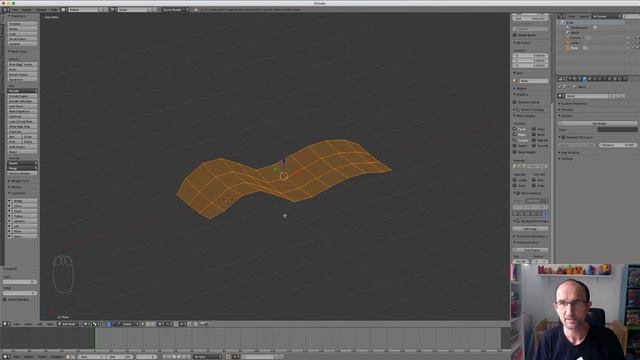Switch to the Render properties icon
This screenshot has height=360, width=640.
[x=570, y=78]
